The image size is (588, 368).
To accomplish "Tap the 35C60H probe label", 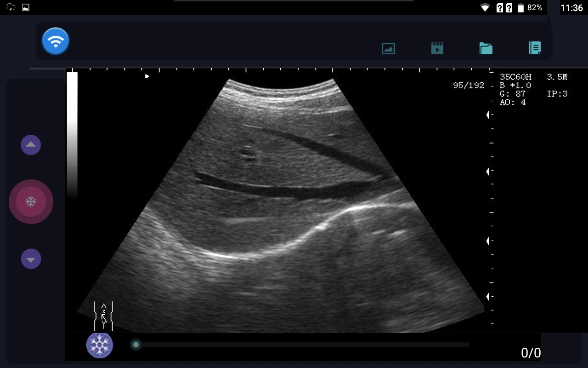I will pos(515,77).
